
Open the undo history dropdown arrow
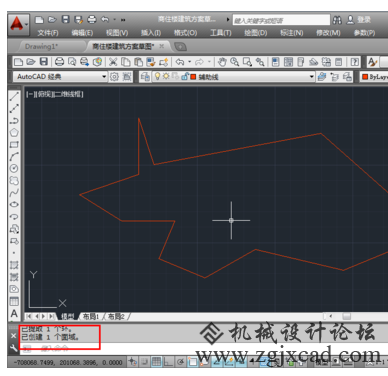[x=189, y=62]
